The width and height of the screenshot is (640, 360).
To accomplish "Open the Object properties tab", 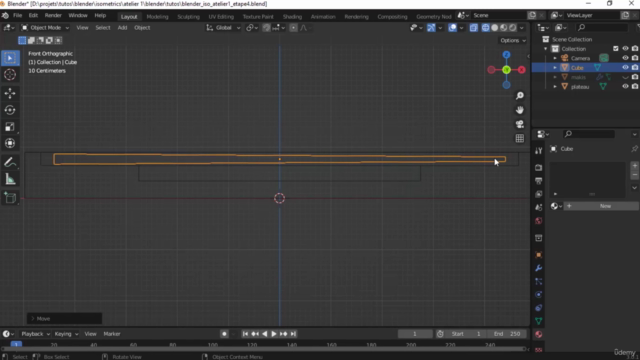I will 538,255.
